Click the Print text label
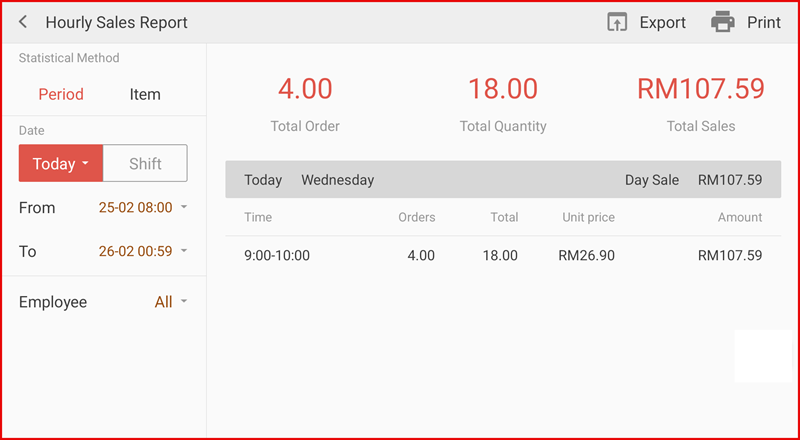The width and height of the screenshot is (800, 440). (764, 22)
